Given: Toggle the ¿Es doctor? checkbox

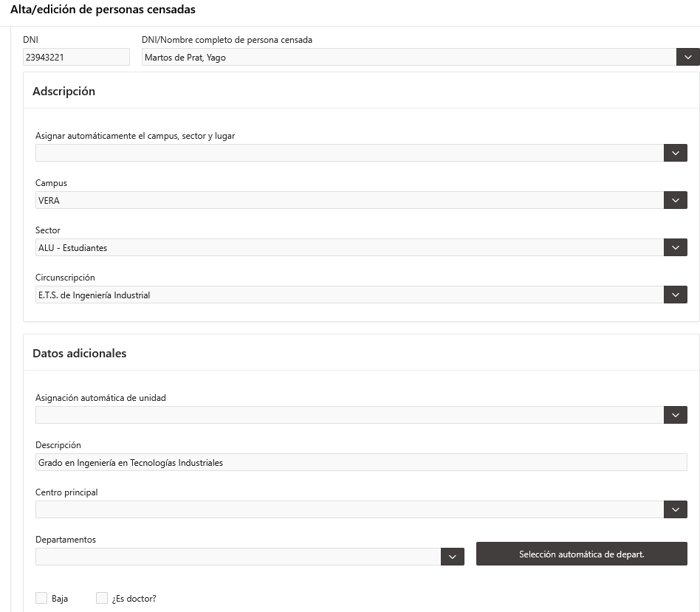Looking at the screenshot, I should (102, 598).
